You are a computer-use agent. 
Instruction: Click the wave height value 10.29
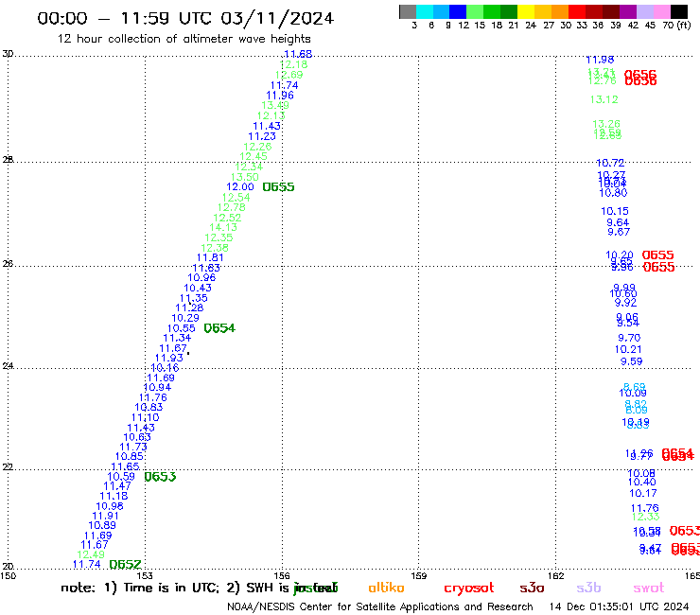click(x=185, y=318)
